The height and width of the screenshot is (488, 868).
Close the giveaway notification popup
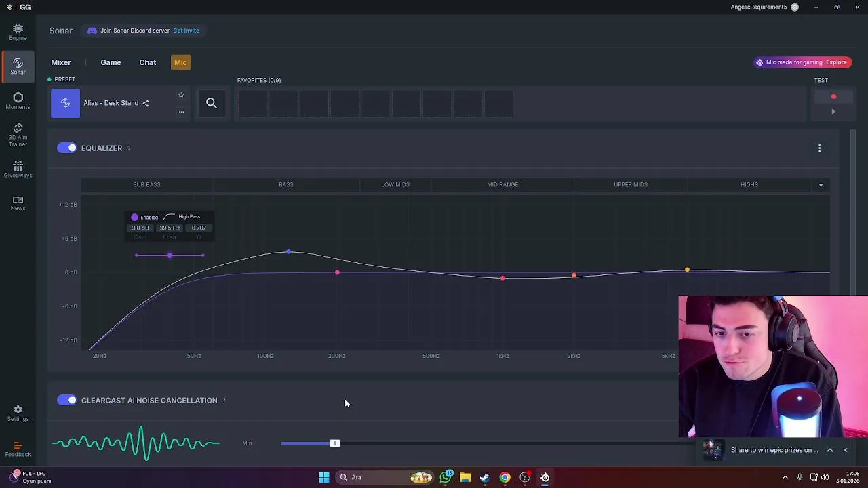pyautogui.click(x=845, y=450)
